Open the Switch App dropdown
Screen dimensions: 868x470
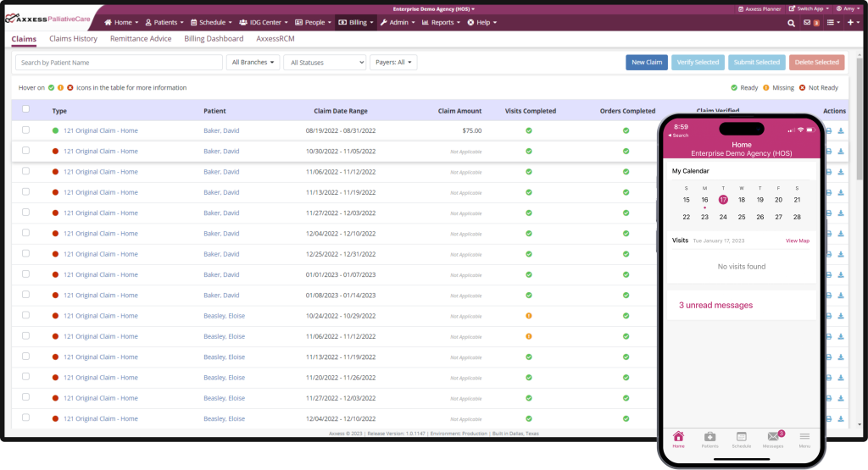[809, 8]
